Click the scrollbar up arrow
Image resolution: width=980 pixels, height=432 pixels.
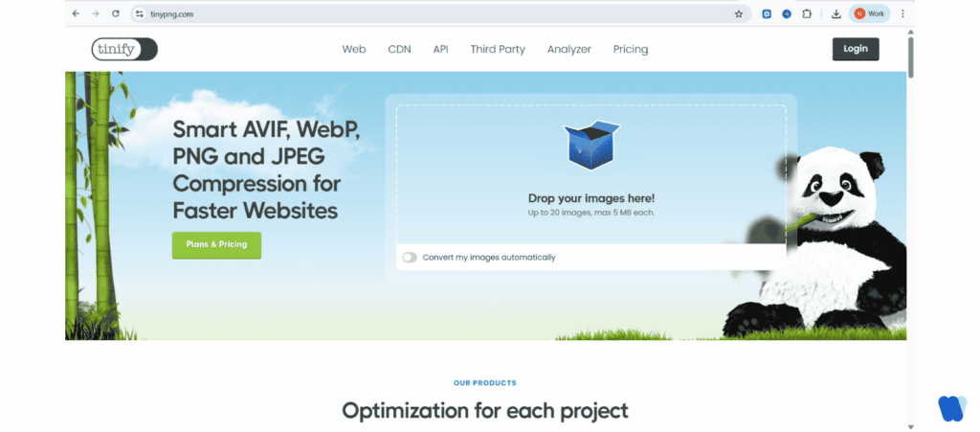(x=911, y=32)
